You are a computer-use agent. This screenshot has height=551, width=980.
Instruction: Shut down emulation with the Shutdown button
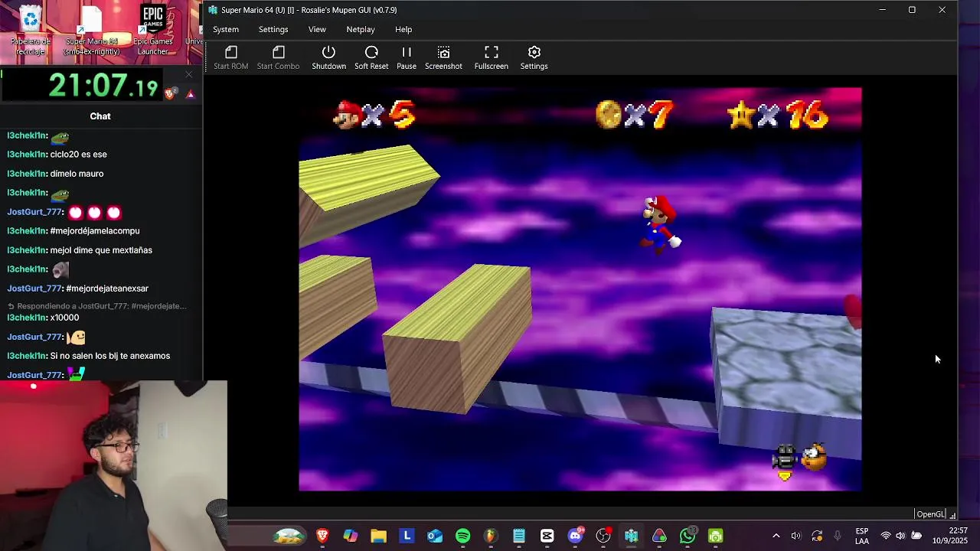point(328,57)
